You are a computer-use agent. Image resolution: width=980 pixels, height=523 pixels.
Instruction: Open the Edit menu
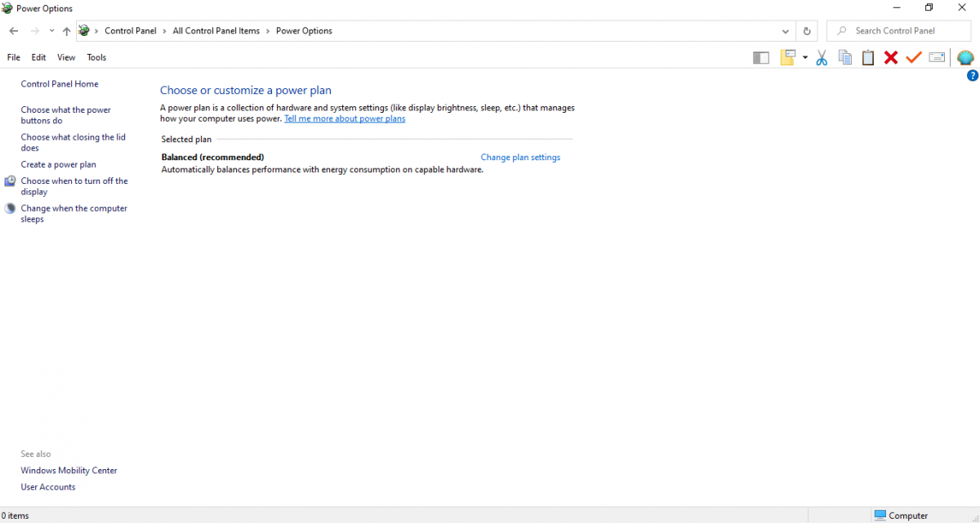click(x=39, y=58)
